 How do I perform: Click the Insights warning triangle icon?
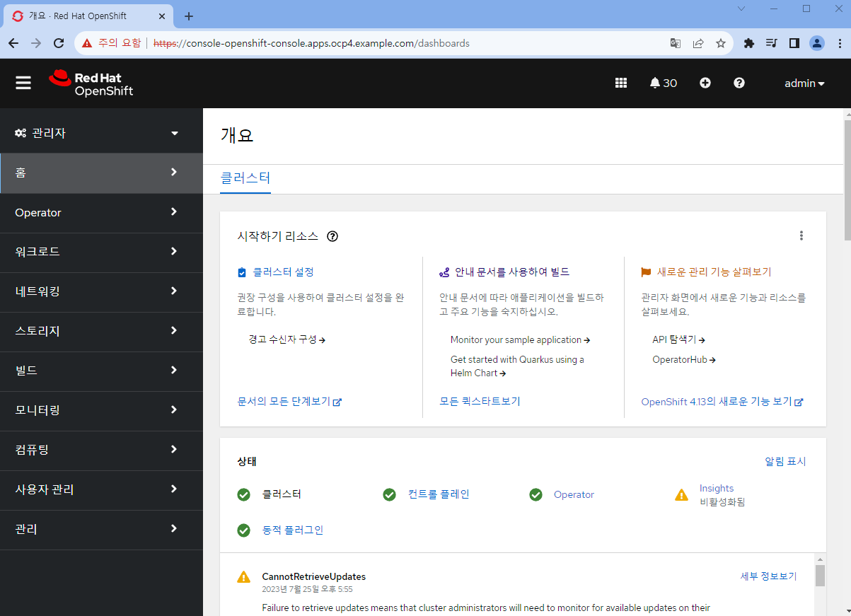pos(681,495)
